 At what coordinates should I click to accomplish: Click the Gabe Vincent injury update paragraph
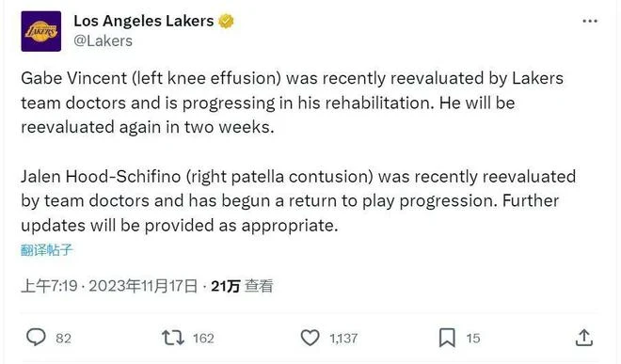pos(293,103)
